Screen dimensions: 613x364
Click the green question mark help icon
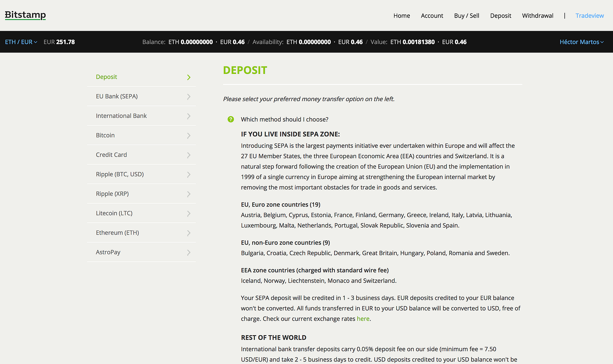pos(231,119)
